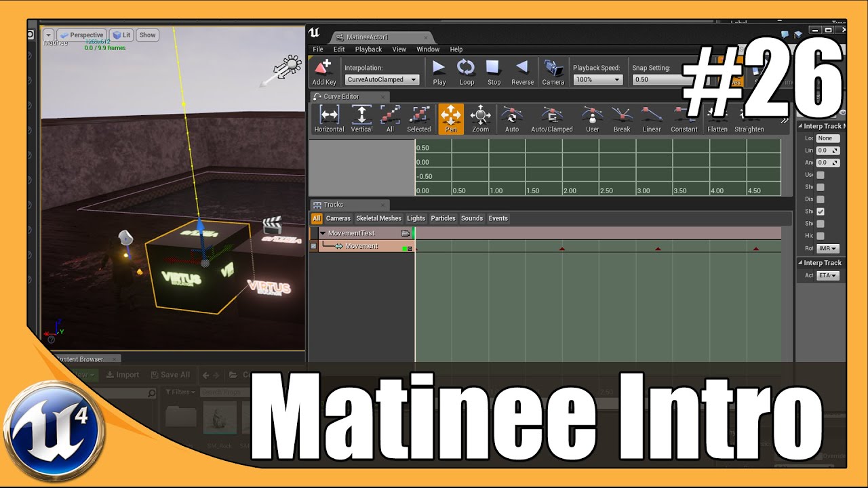Filter tracks by Events
This screenshot has height=488, width=868.
[x=498, y=218]
